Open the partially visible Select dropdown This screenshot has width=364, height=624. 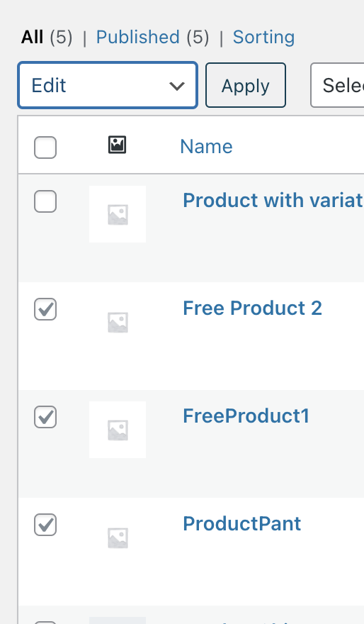coord(337,85)
